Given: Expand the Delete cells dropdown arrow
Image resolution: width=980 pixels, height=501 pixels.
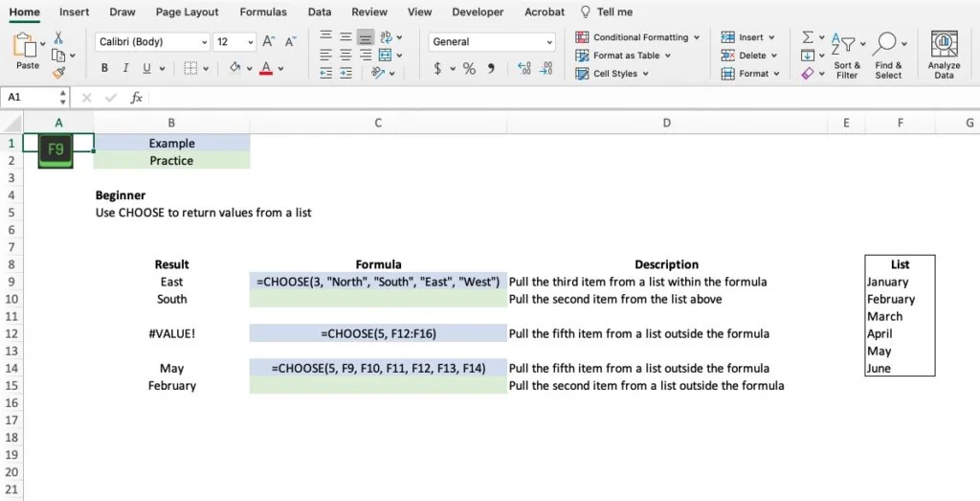Looking at the screenshot, I should (x=773, y=56).
